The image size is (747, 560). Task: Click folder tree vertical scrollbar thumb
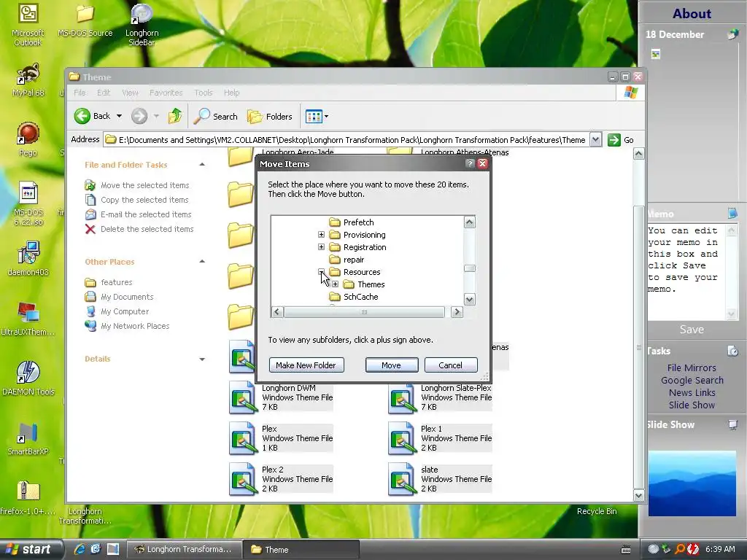[x=470, y=268]
